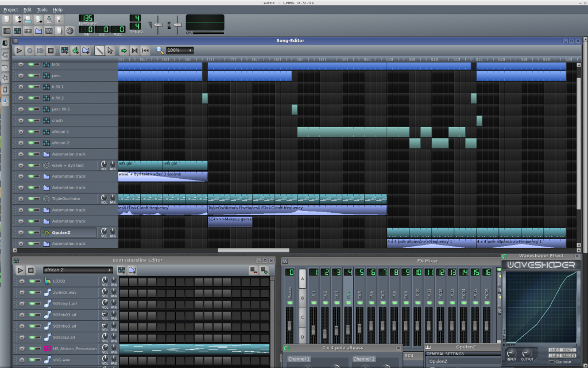Screen dimensions: 588x368
Task: Open the gear menu for the kick track
Action: point(21,64)
